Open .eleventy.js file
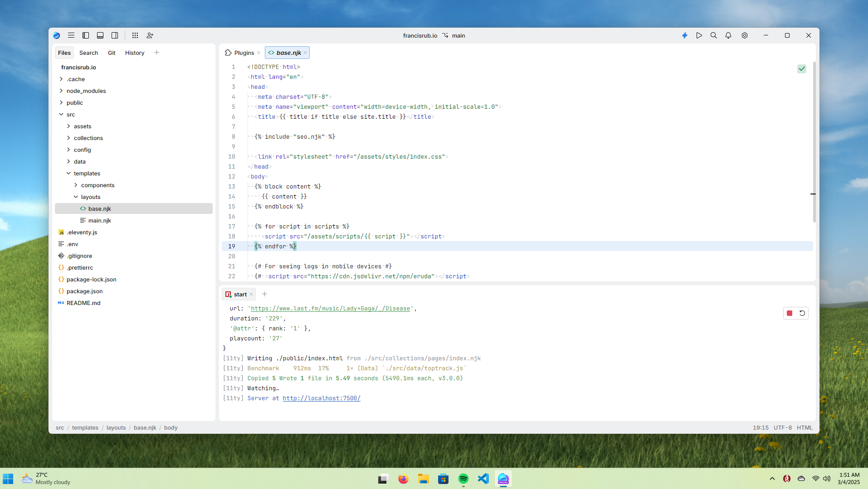868x489 pixels. (134, 232)
